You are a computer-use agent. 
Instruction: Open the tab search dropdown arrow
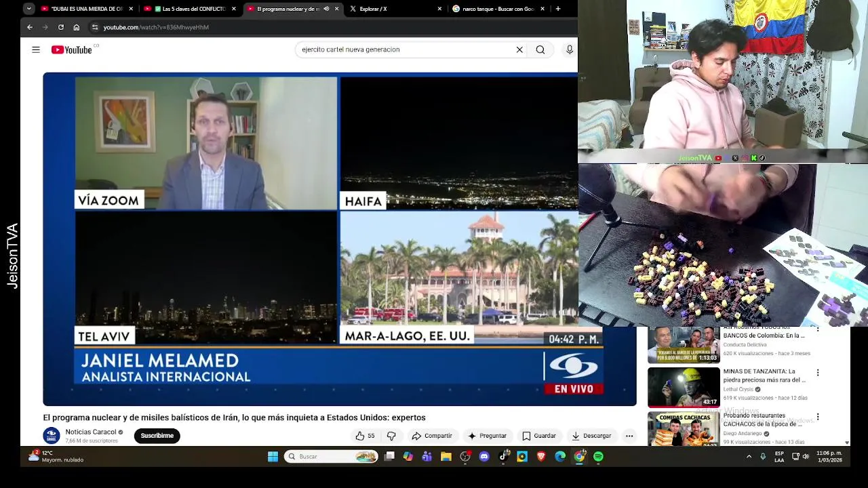pyautogui.click(x=28, y=9)
